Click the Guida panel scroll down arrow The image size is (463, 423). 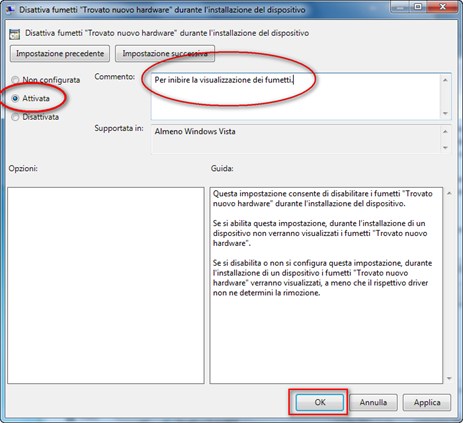(x=449, y=378)
